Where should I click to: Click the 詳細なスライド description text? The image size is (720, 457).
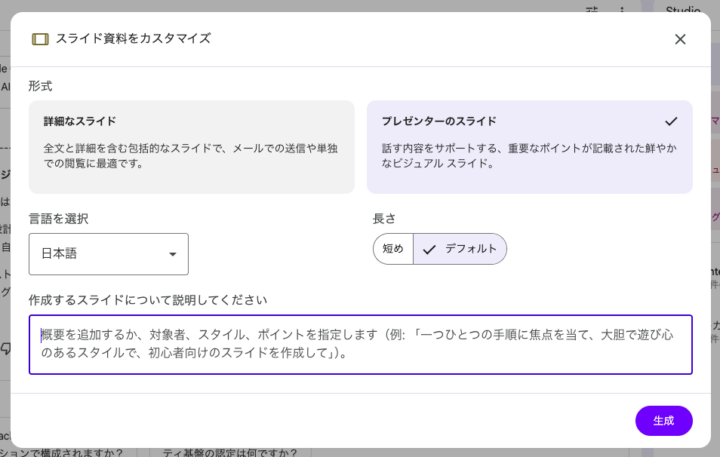point(190,156)
